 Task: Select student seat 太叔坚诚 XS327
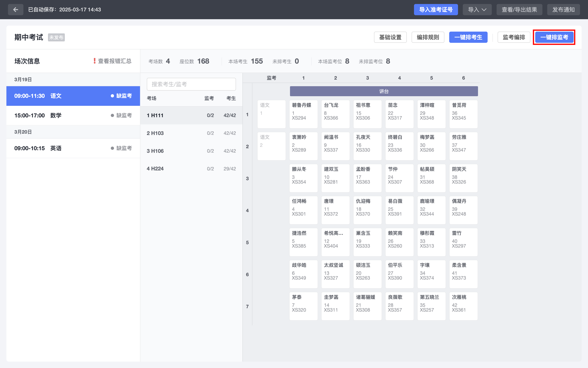tap(335, 274)
